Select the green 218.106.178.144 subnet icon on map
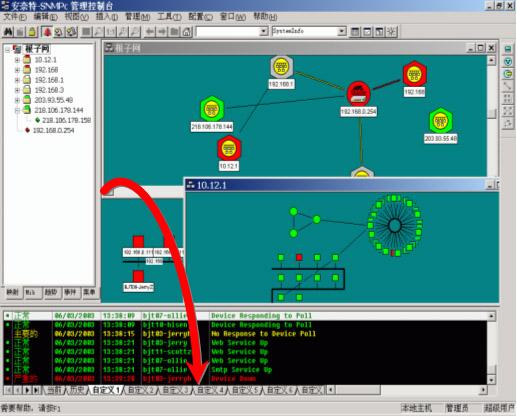The image size is (517, 416). pyautogui.click(x=212, y=109)
